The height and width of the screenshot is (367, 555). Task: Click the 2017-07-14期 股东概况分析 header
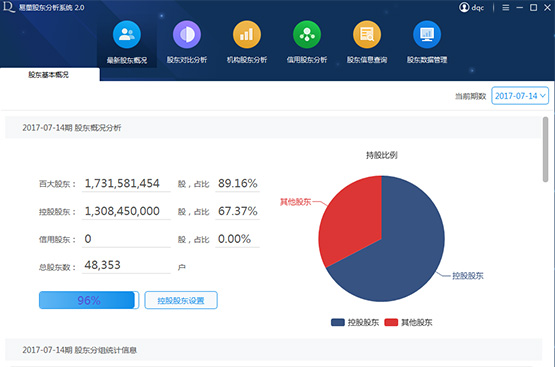[71, 128]
